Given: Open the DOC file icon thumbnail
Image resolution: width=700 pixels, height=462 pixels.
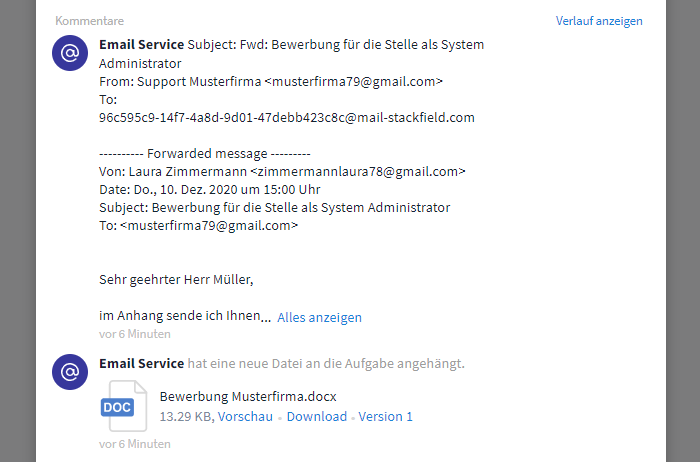Looking at the screenshot, I should 124,406.
